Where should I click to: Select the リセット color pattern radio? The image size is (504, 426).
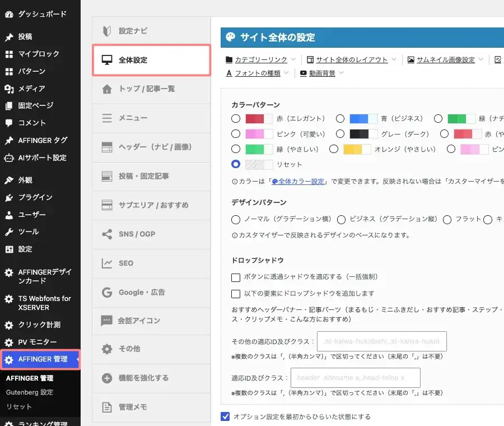coord(236,164)
